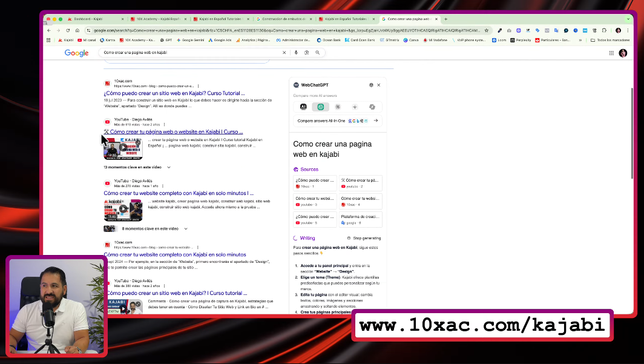This screenshot has height=364, width=644.
Task: Open source card 2 from youtube
Action: pos(361,184)
